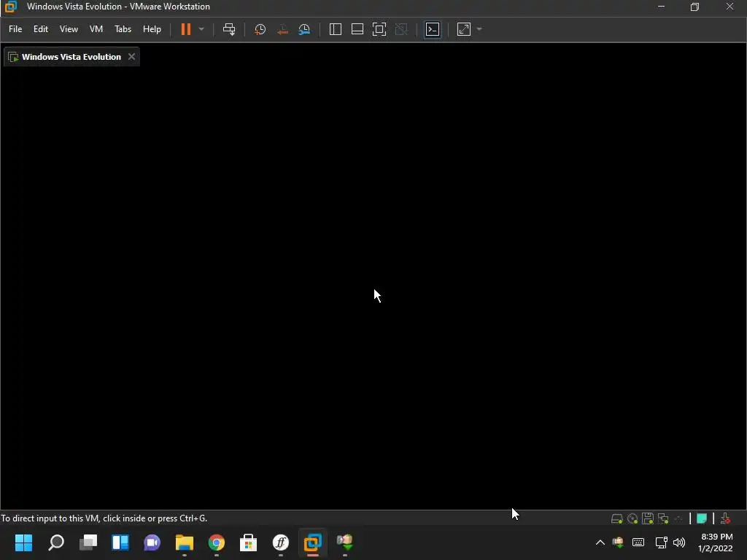This screenshot has height=560, width=747.
Task: Restore down the VMware window
Action: (695, 7)
